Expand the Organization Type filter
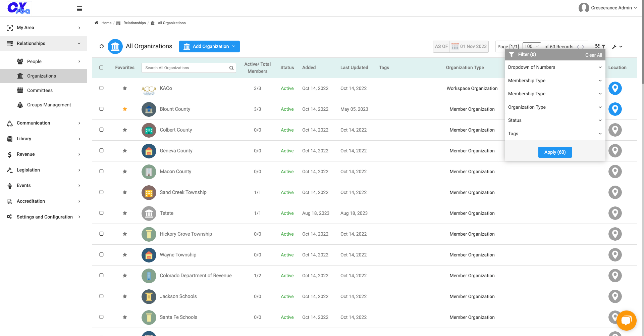The height and width of the screenshot is (336, 644). [555, 107]
